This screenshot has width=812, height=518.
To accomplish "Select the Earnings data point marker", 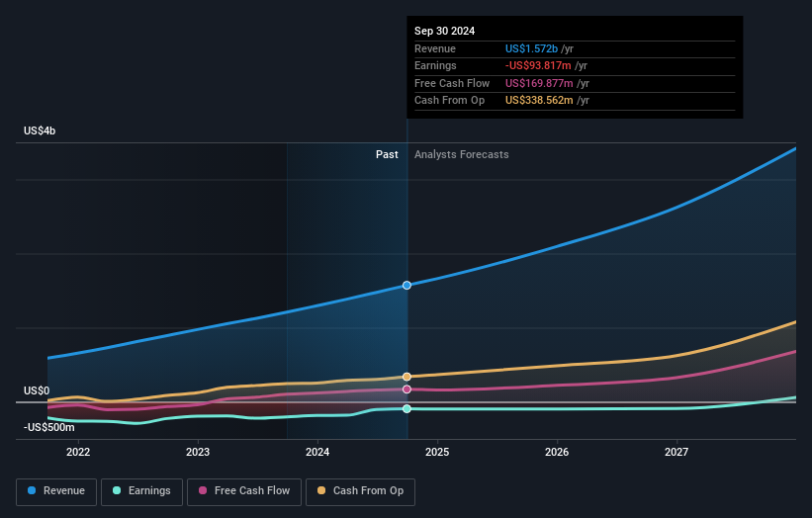I will pos(407,409).
